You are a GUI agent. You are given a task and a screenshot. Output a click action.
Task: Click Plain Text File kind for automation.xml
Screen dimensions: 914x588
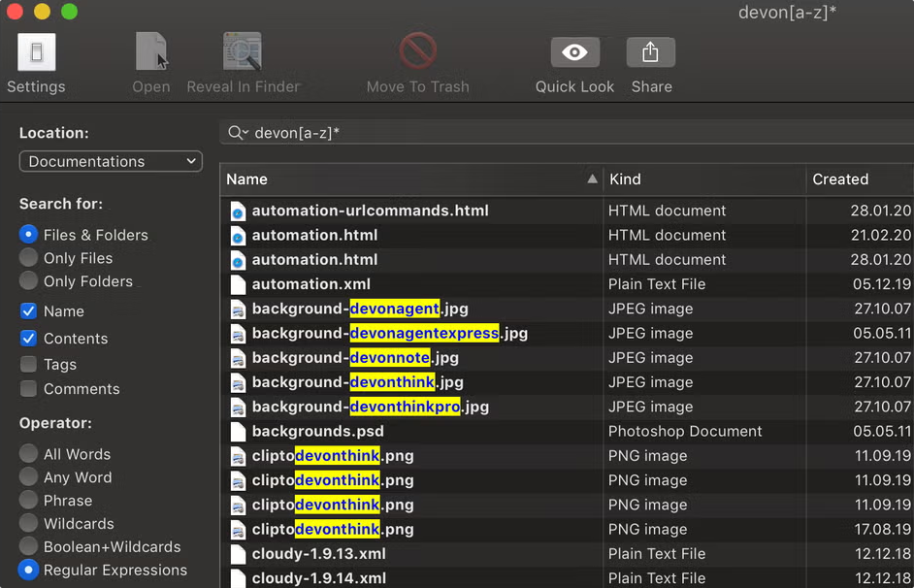pos(656,284)
